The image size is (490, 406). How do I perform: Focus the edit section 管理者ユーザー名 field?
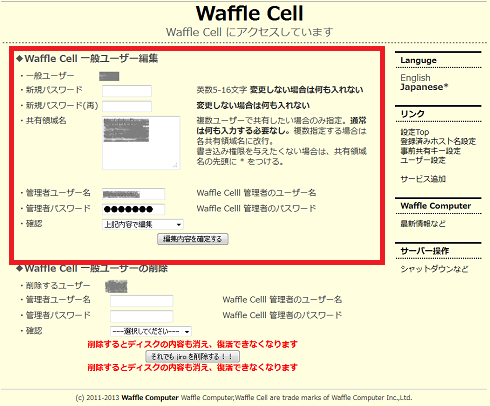click(x=133, y=194)
